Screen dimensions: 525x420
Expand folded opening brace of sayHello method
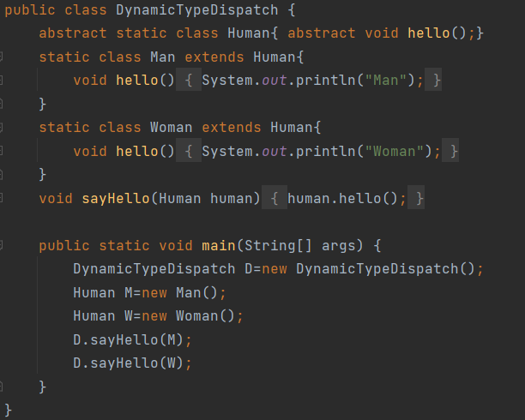(275, 198)
